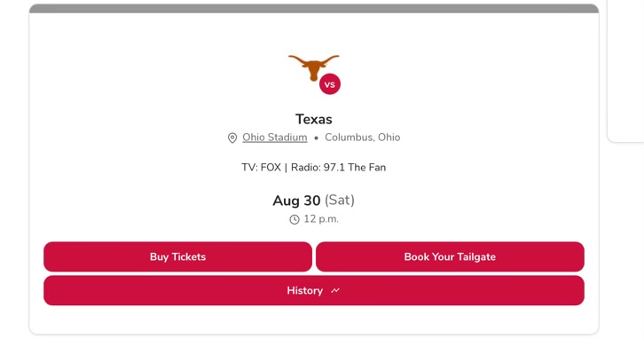Click the Texas Longhorns logo
This screenshot has height=339, width=644.
(314, 67)
